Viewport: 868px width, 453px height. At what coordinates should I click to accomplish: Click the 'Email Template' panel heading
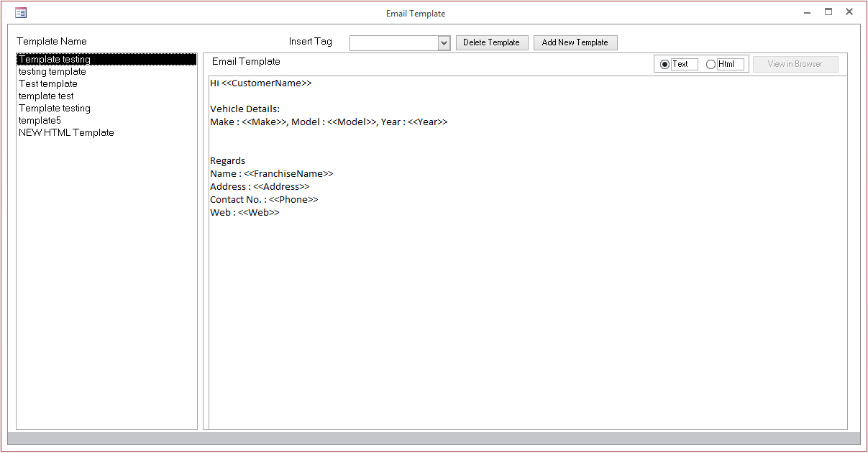[246, 62]
